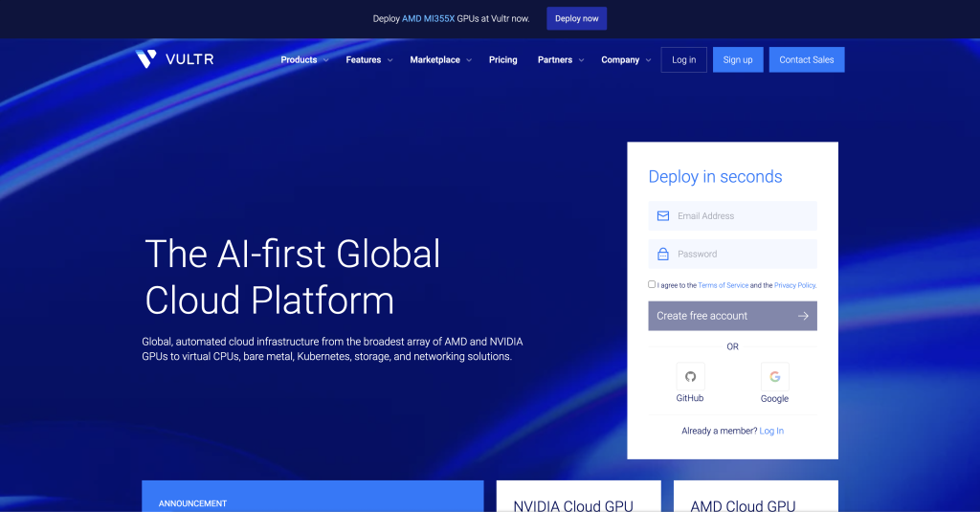Open the Privacy Policy link
Image resolution: width=980 pixels, height=512 pixels.
pos(794,285)
